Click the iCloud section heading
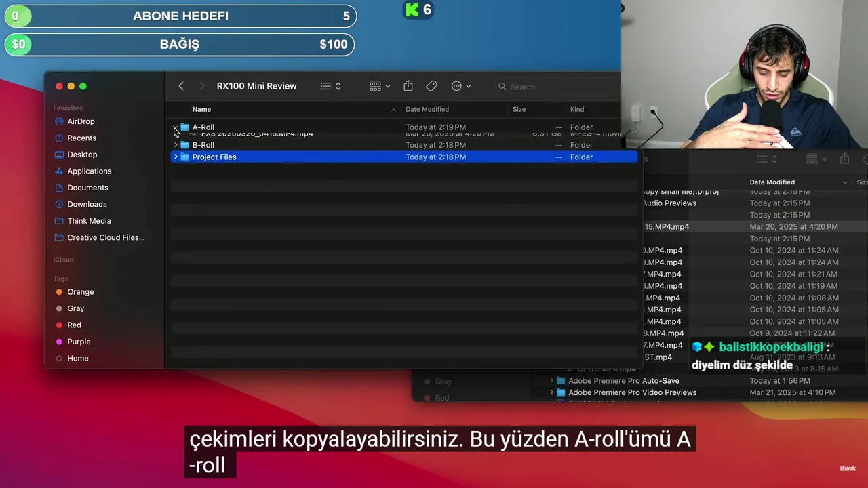The height and width of the screenshot is (488, 868). pyautogui.click(x=64, y=260)
